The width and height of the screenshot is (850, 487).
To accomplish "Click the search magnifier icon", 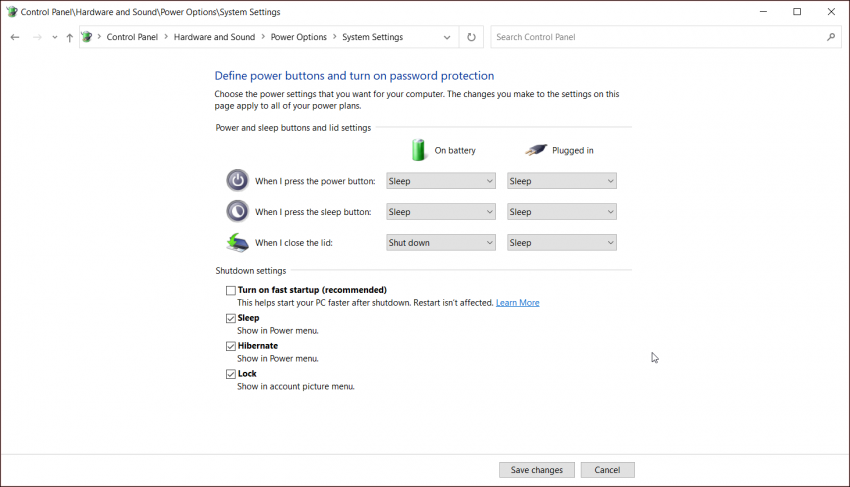I will click(x=830, y=37).
